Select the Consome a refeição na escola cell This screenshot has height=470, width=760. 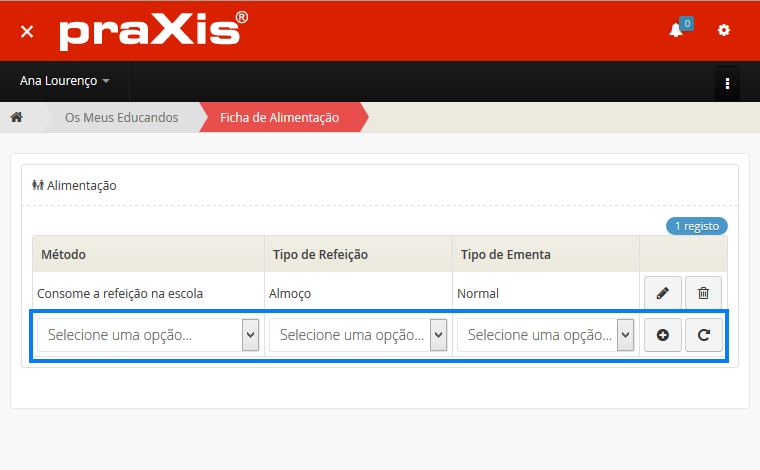(x=120, y=294)
